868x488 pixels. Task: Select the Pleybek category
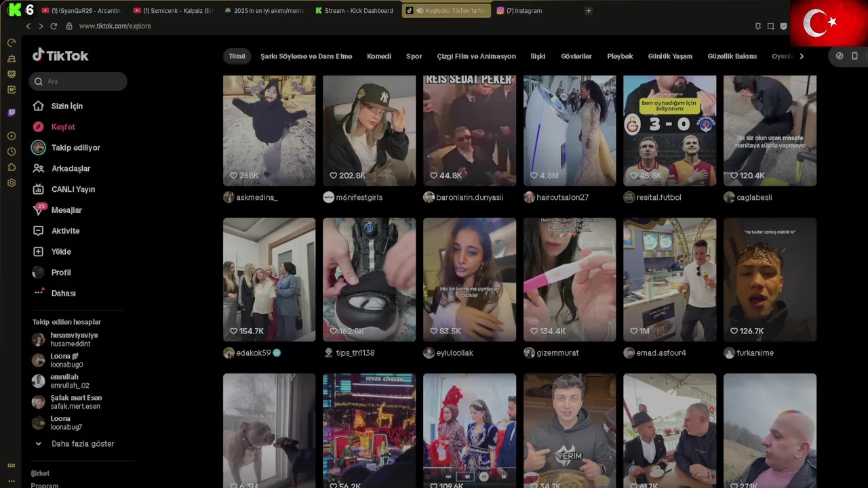pos(620,56)
